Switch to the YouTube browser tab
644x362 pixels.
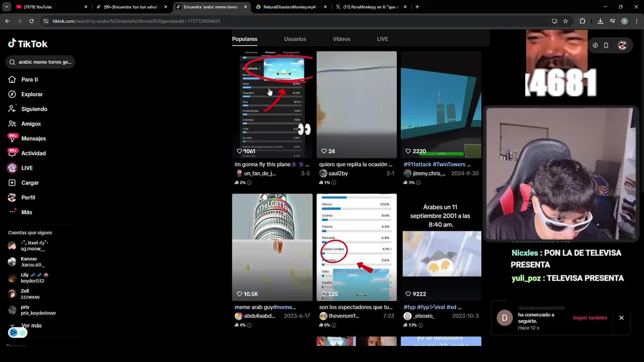pos(50,7)
